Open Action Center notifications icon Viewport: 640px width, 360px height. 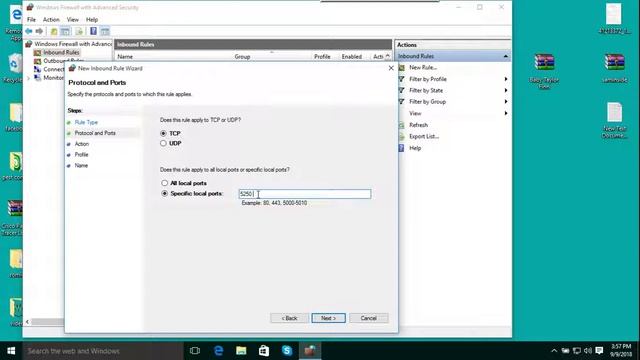(599, 351)
